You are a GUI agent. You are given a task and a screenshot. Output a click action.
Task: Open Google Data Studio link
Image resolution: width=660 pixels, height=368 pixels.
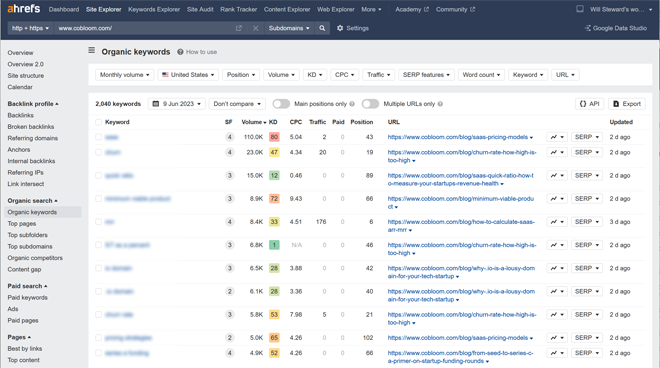(x=616, y=28)
